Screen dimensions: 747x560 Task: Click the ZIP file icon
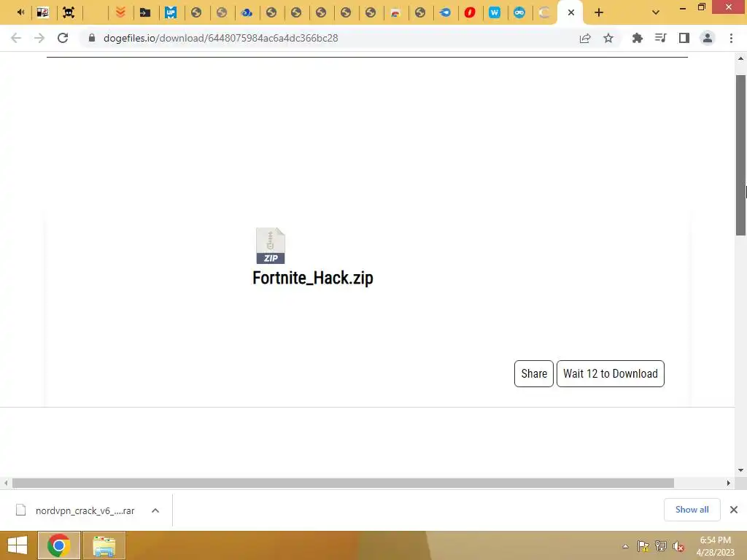tap(270, 246)
